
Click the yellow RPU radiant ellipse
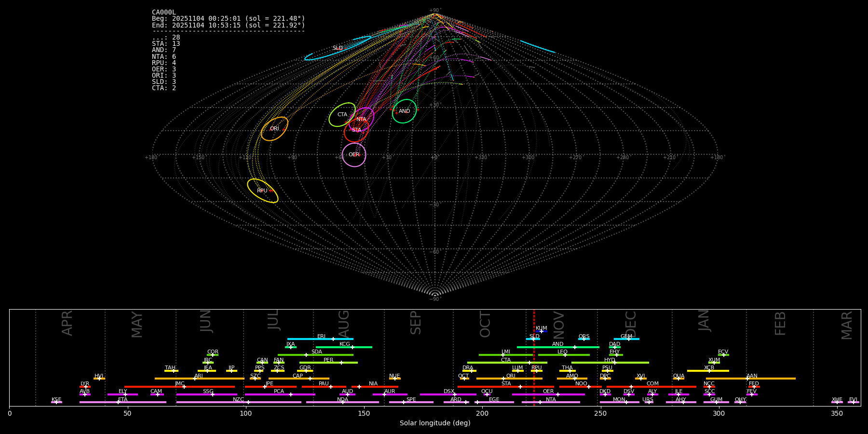click(x=262, y=191)
